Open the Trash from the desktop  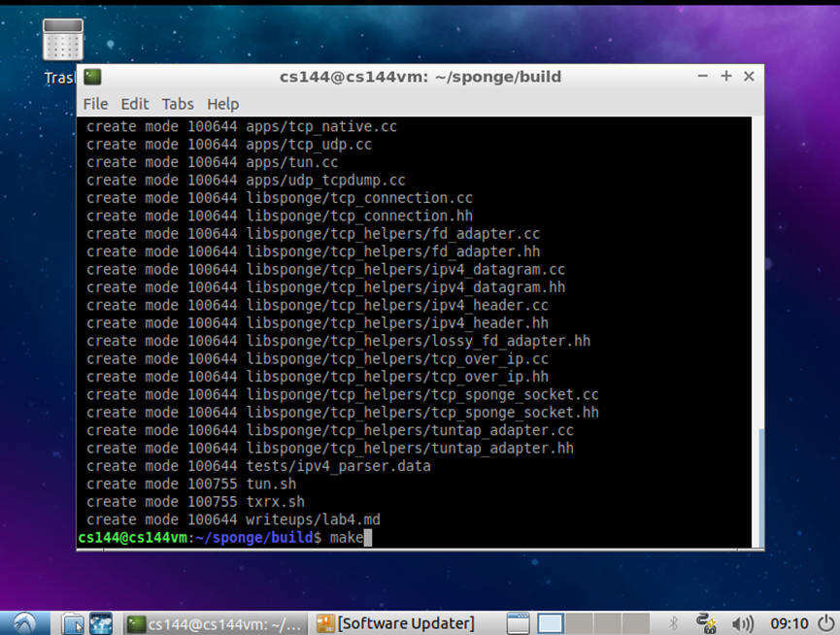(62, 39)
